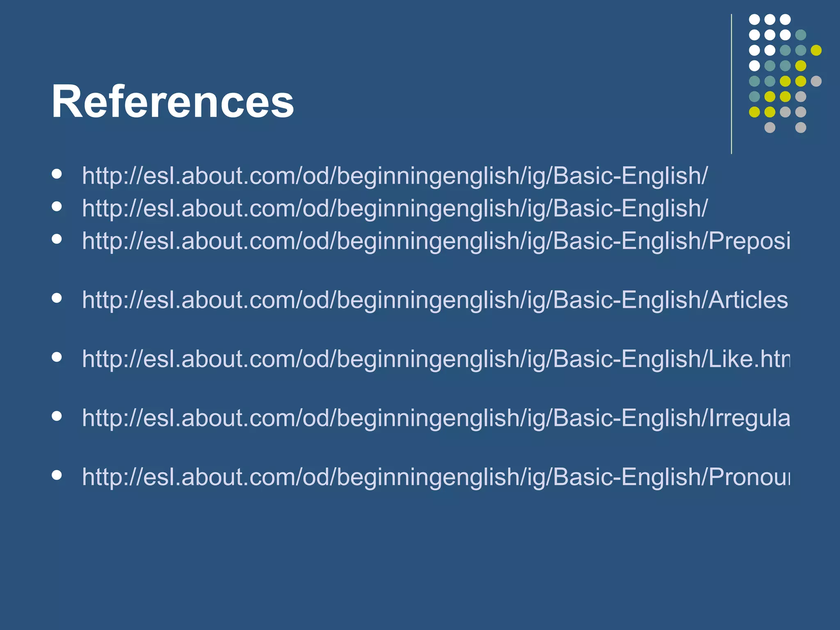This screenshot has width=840, height=630.
Task: Open the link ending in Preposi
Action: click(x=436, y=241)
